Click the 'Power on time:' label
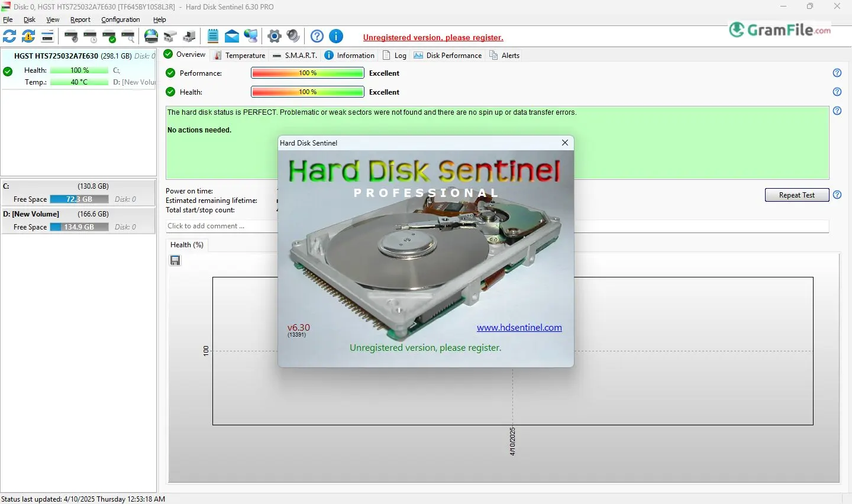Screen dimensions: 852x504 point(189,191)
